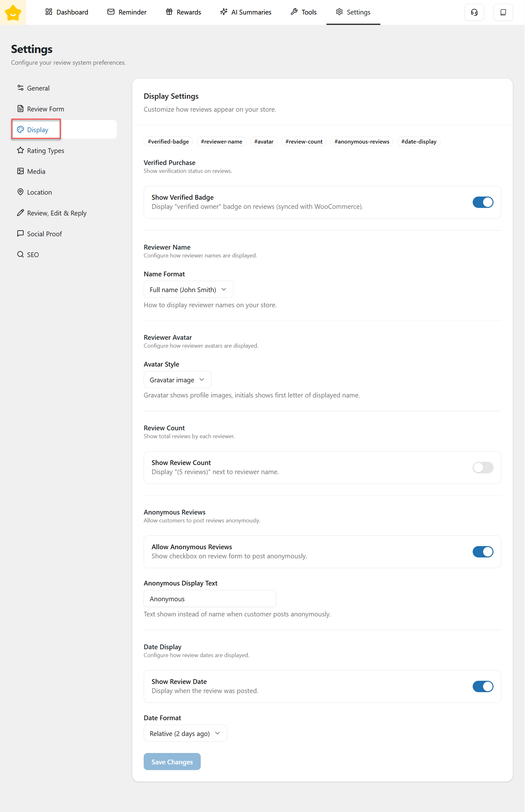This screenshot has width=525, height=812.
Task: Click the headset support icon
Action: (474, 13)
